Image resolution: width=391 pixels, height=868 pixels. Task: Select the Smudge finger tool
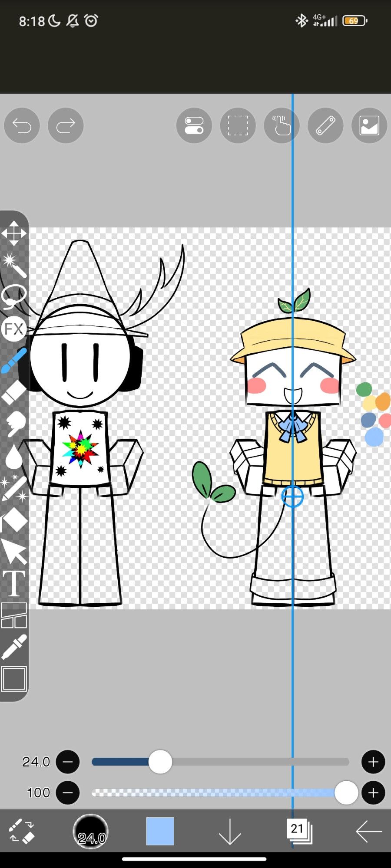[14, 424]
